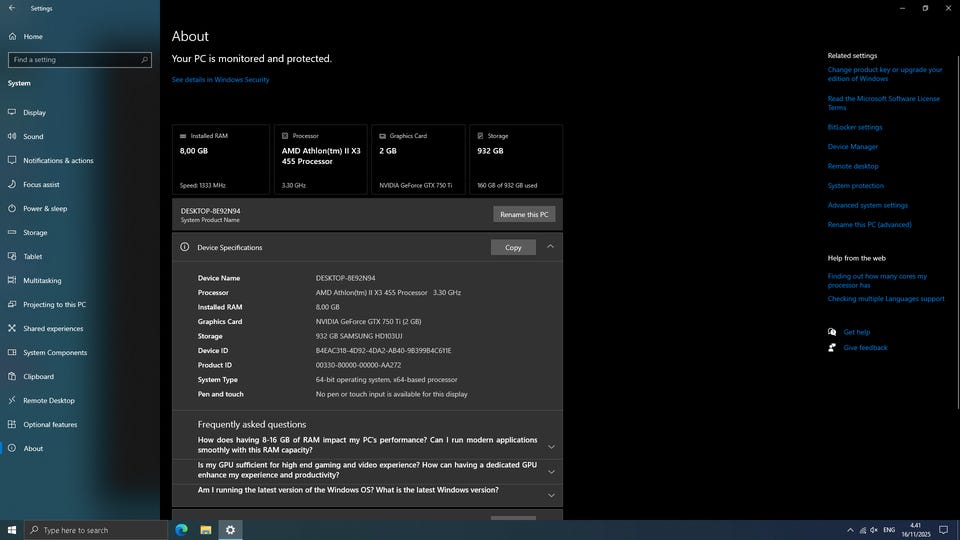Open the System Components icon
Viewport: 960px width, 540px height.
[x=12, y=352]
